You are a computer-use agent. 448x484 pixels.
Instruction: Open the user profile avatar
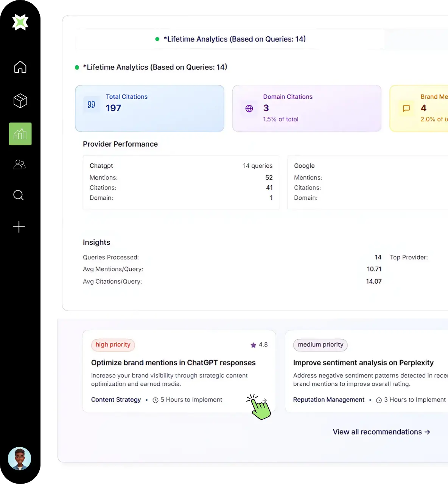(20, 459)
